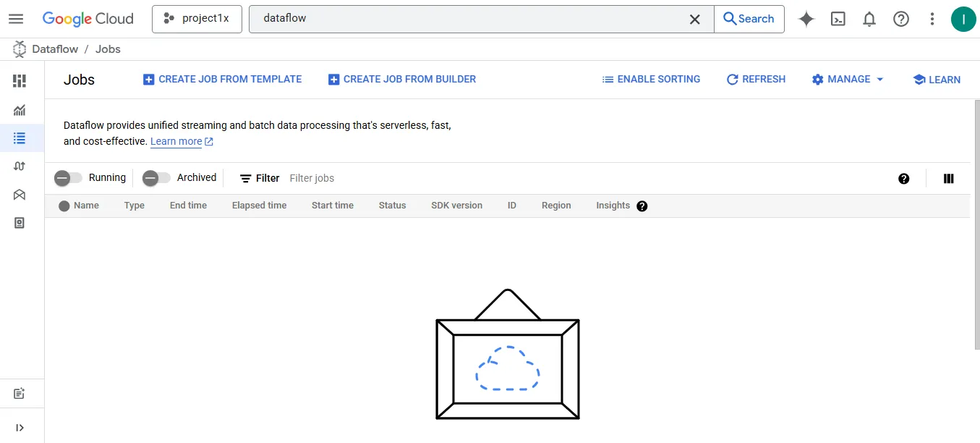Open the project1x project selector
Image resolution: width=980 pixels, height=443 pixels.
pyautogui.click(x=196, y=19)
